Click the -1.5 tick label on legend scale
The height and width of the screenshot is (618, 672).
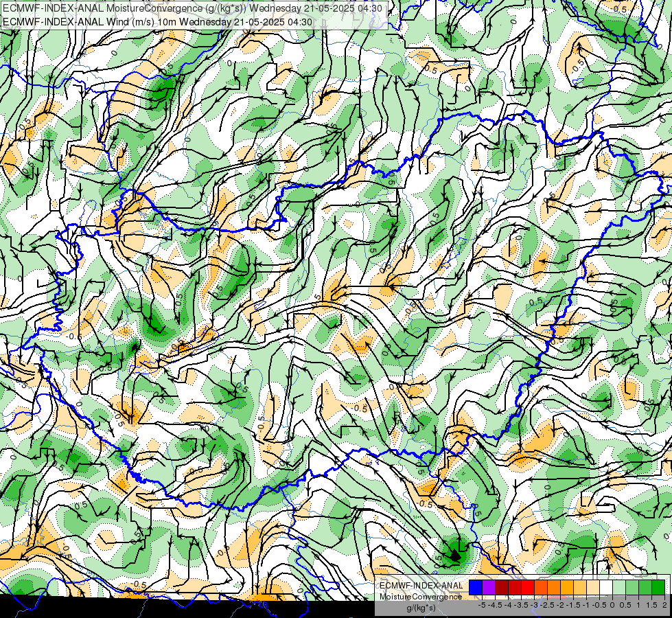573,605
